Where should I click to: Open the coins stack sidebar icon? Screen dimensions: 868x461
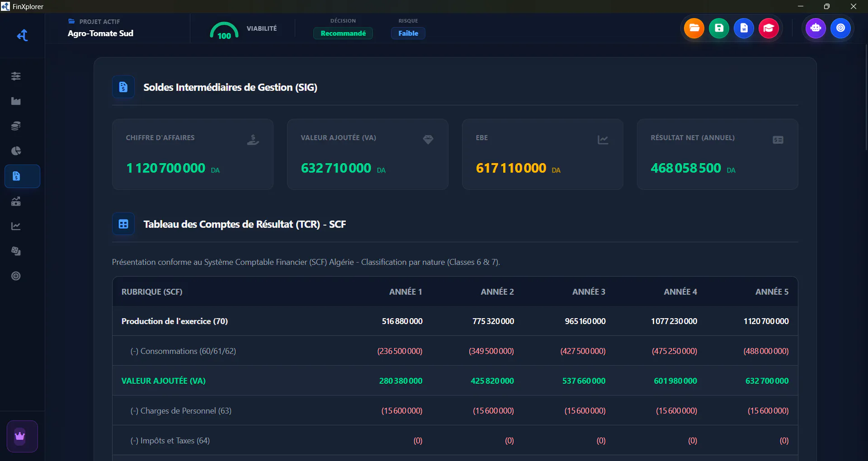pos(16,126)
